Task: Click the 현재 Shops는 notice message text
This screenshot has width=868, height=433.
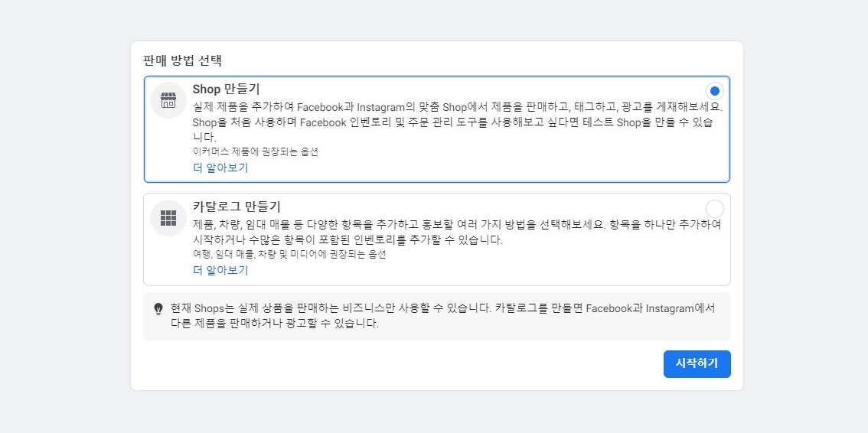Action: 442,316
